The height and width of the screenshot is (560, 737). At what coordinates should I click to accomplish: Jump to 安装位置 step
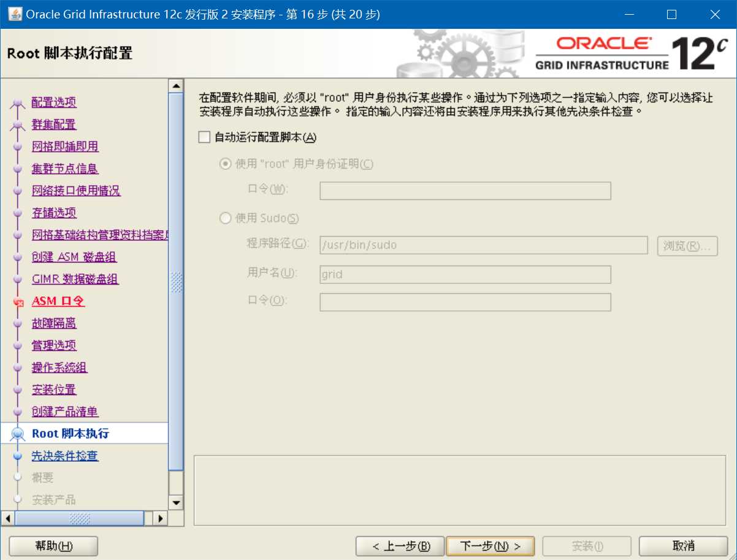pos(54,389)
